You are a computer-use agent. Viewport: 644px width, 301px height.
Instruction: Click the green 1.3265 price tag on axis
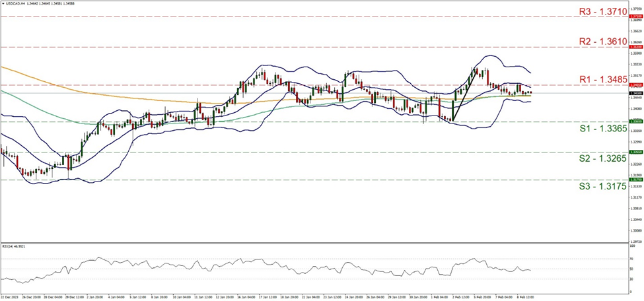635,152
